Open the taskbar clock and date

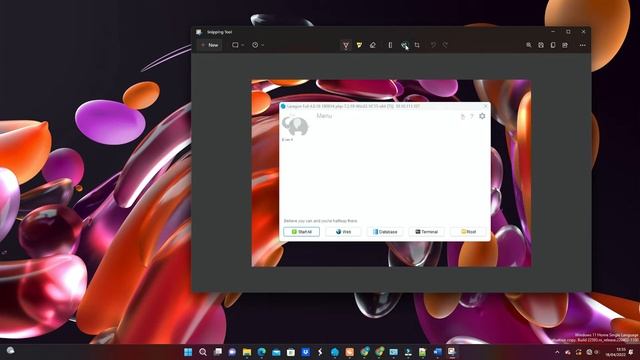(616, 352)
